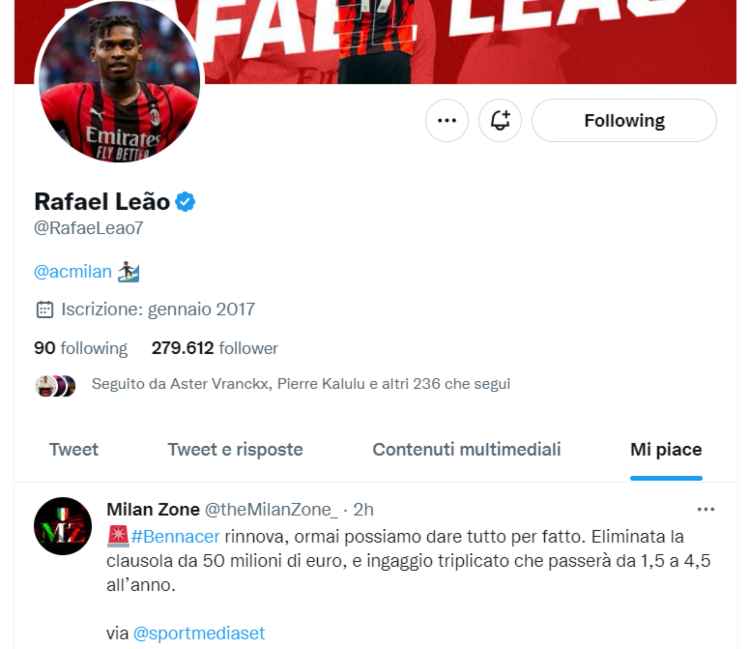View the 279.612 follower list
Image resolution: width=750 pixels, height=649 pixels.
pyautogui.click(x=215, y=348)
